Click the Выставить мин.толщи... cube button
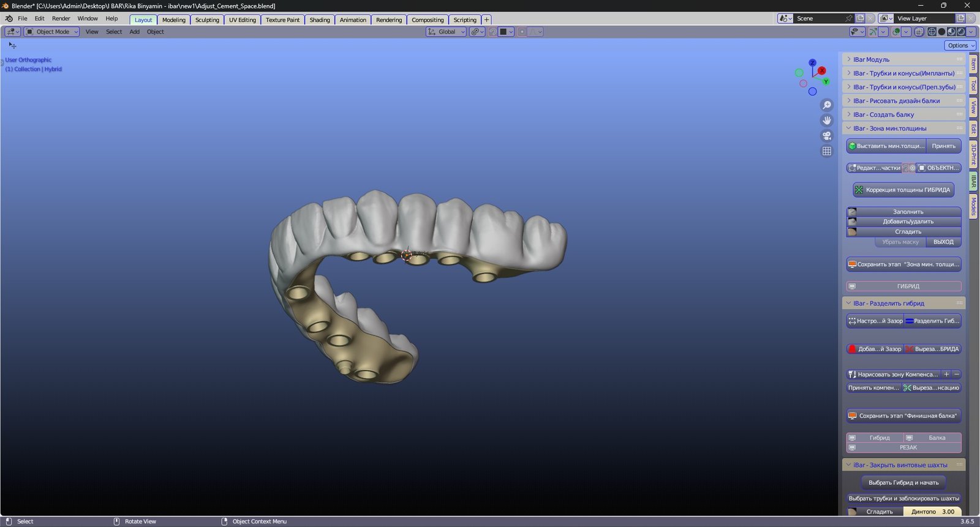Screen dimensions: 980x527 (x=886, y=146)
